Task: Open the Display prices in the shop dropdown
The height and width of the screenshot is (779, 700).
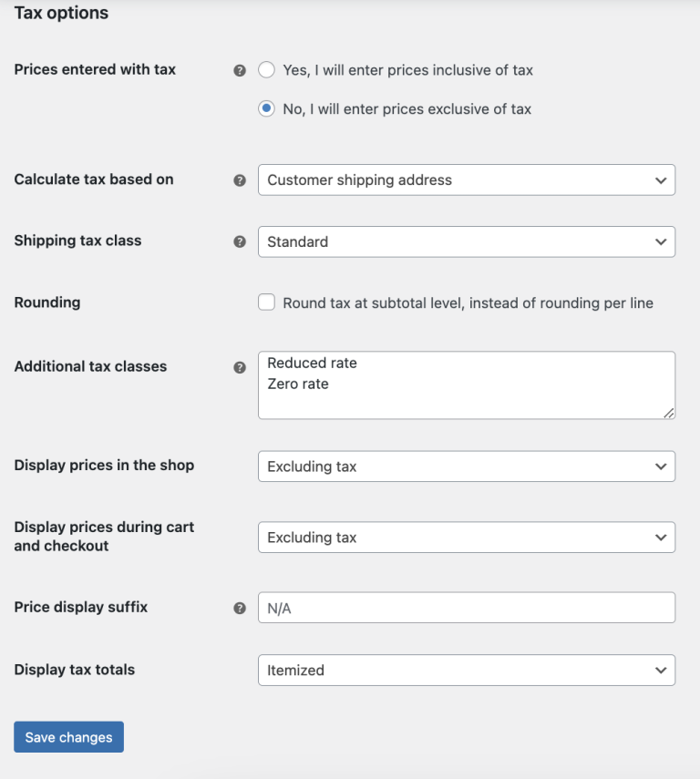Action: (467, 466)
